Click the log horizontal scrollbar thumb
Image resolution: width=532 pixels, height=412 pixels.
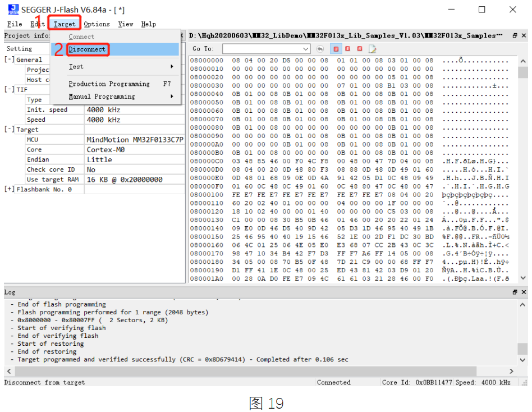pyautogui.click(x=245, y=371)
